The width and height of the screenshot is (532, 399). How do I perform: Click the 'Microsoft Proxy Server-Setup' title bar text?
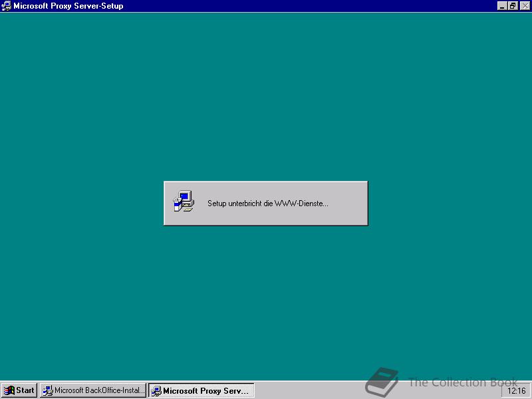click(x=68, y=6)
